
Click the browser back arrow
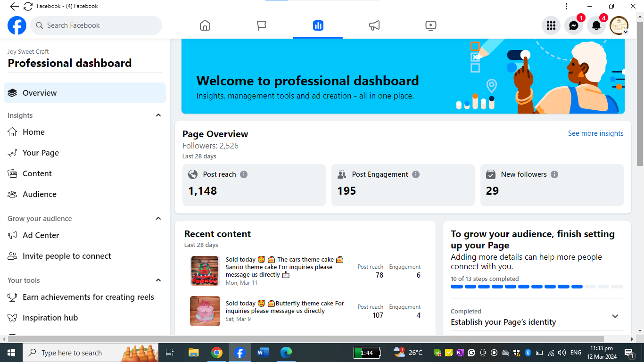14,6
